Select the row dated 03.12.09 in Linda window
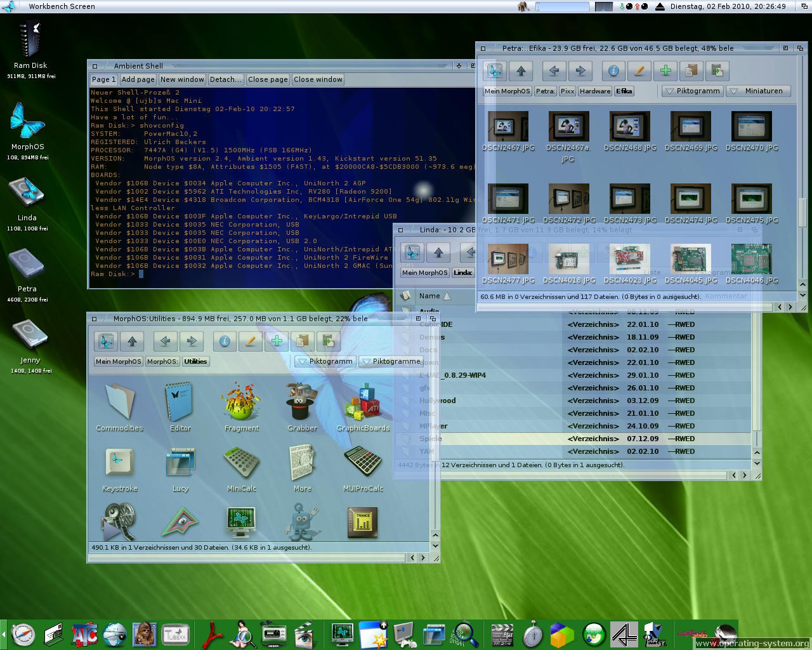Screen dimensions: 812x650 (574, 401)
